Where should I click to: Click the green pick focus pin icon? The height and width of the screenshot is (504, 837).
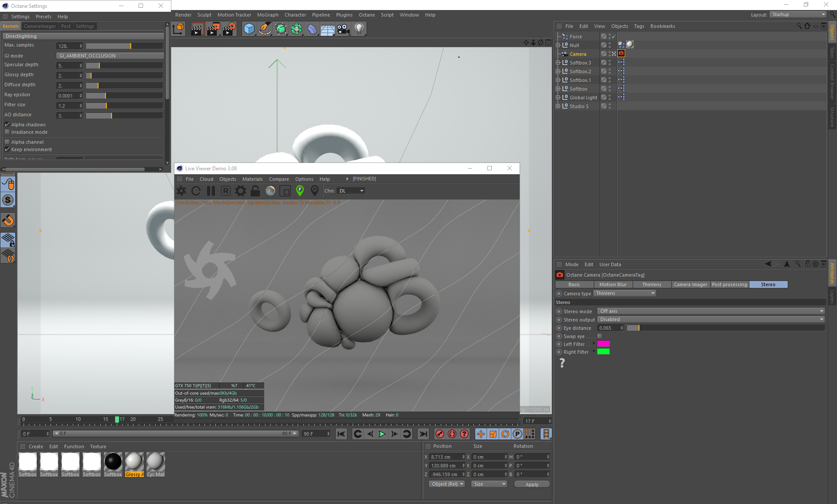[x=300, y=190]
